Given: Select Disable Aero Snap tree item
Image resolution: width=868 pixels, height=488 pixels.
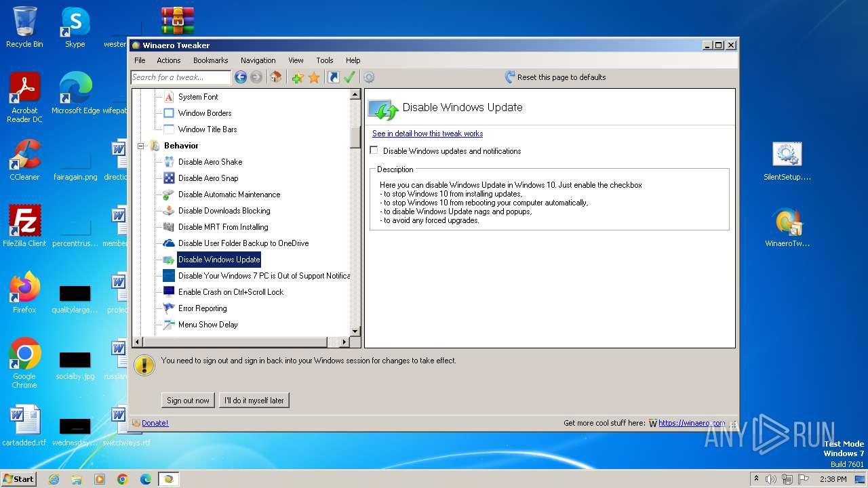Looking at the screenshot, I should pyautogui.click(x=208, y=178).
